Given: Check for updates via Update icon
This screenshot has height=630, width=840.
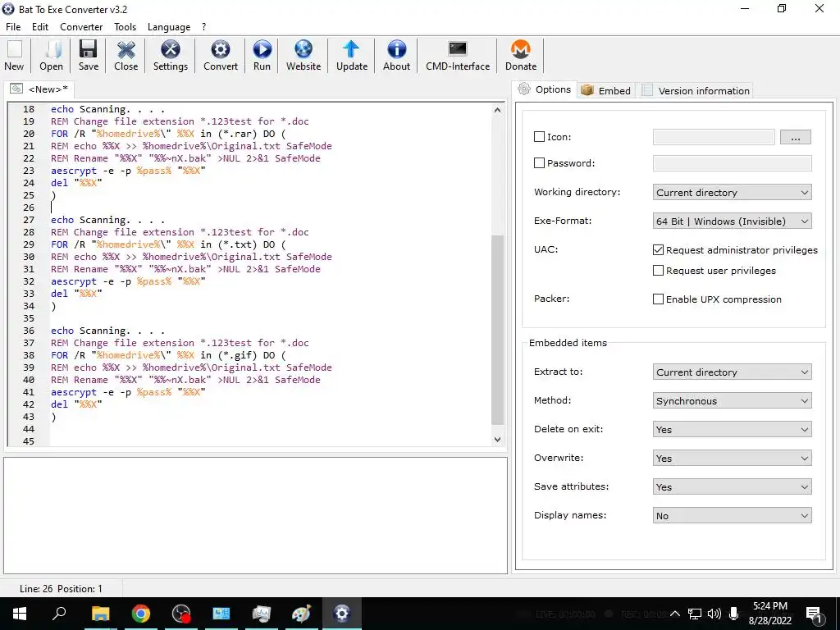Looking at the screenshot, I should [x=351, y=55].
